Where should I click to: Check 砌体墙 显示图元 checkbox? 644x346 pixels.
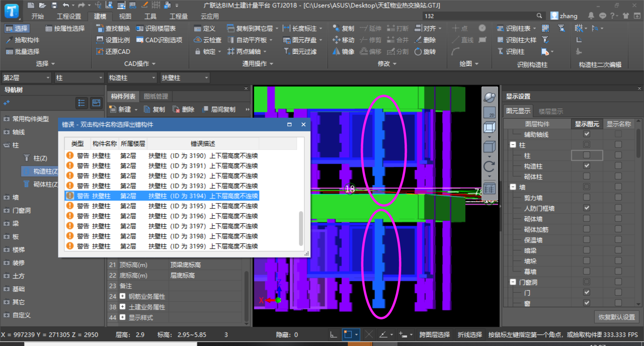587,219
